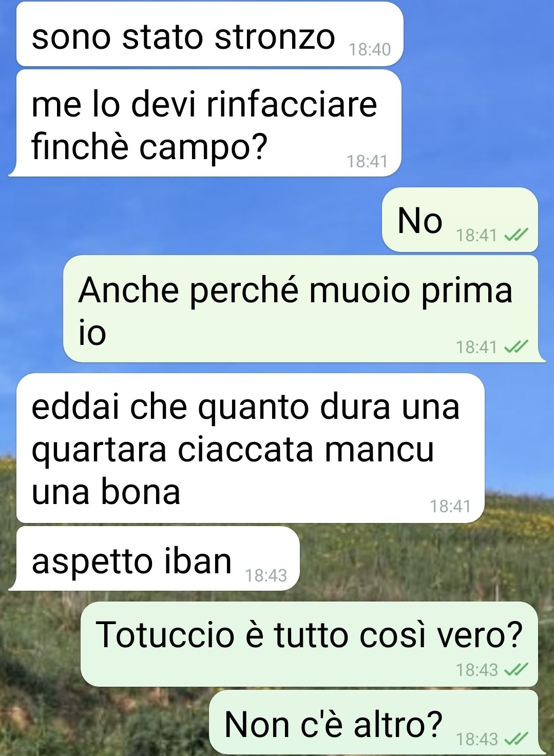554x756 pixels.
Task: Tap double check marks on 'Non c'è altro?'
Action: 515,739
